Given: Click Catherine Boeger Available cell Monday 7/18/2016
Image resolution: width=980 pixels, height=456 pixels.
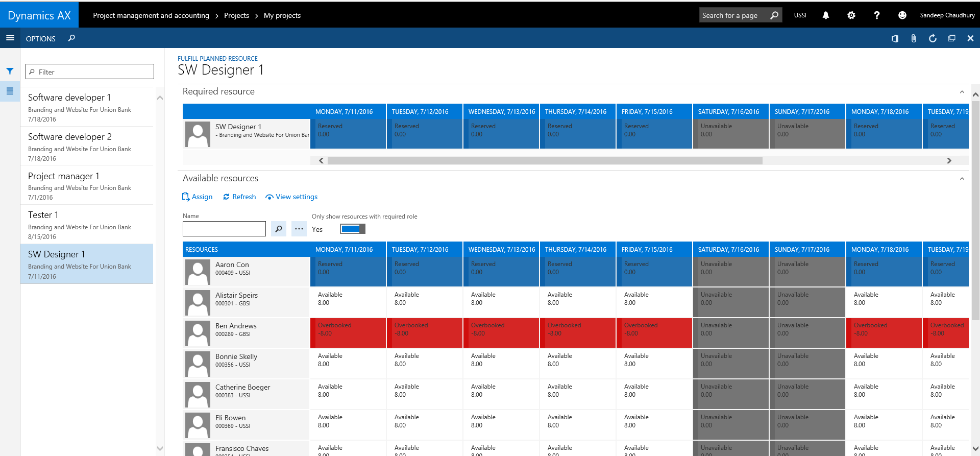Looking at the screenshot, I should (884, 394).
